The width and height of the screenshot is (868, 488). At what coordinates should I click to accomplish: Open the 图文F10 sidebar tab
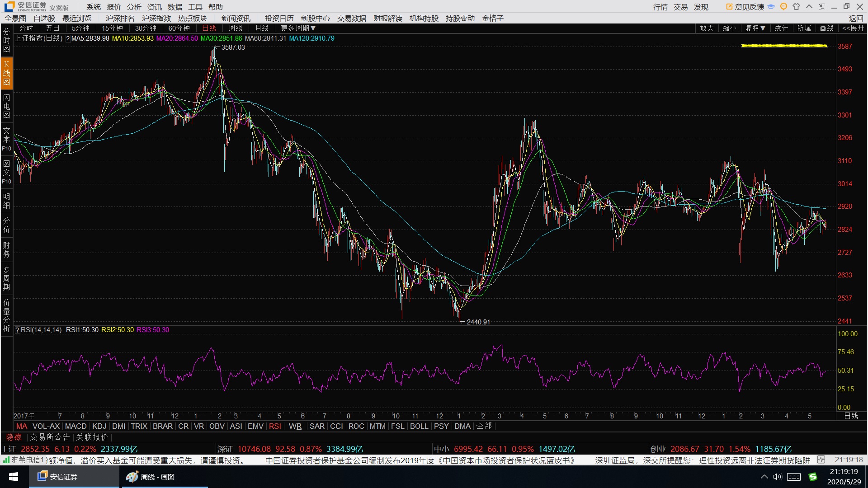(6, 172)
